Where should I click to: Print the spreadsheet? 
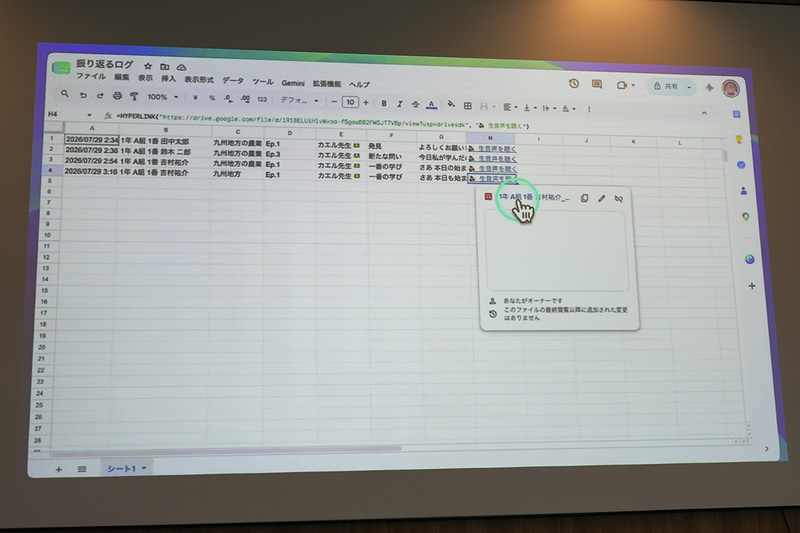(117, 95)
